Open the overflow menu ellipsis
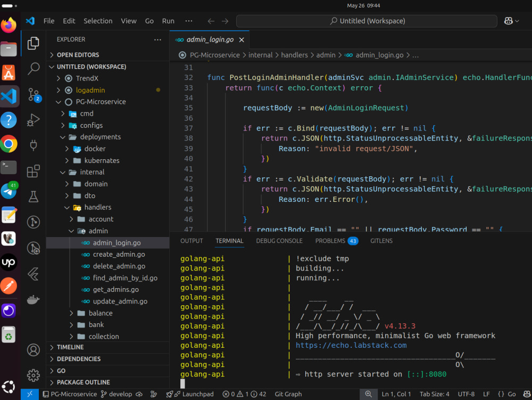This screenshot has height=400, width=532. (x=189, y=21)
